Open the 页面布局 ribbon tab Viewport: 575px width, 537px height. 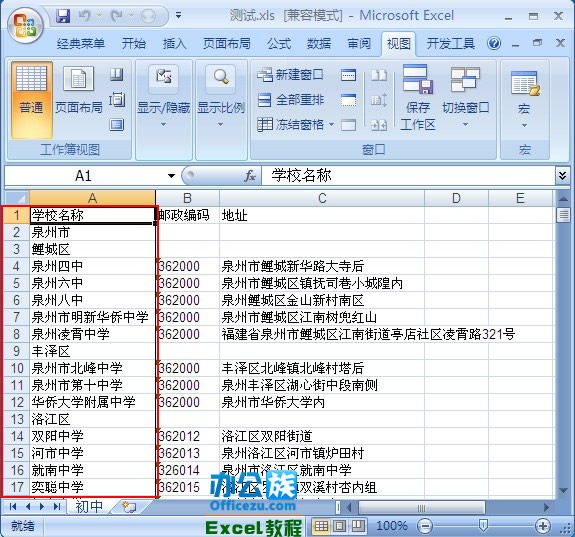click(227, 44)
